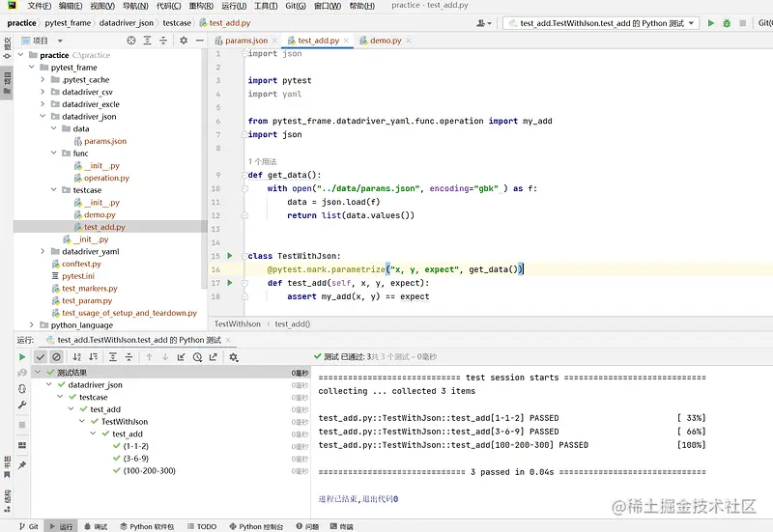The height and width of the screenshot is (532, 773).
Task: Start debugging with the bug icon
Action: (x=727, y=23)
